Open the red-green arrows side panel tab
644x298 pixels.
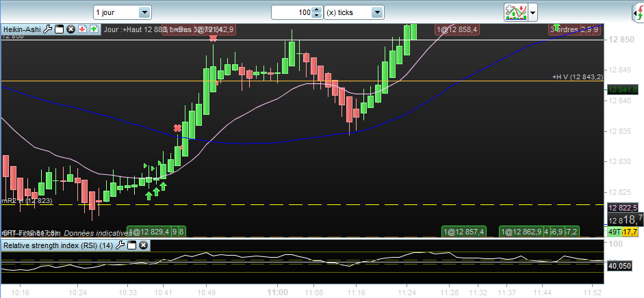638,13
